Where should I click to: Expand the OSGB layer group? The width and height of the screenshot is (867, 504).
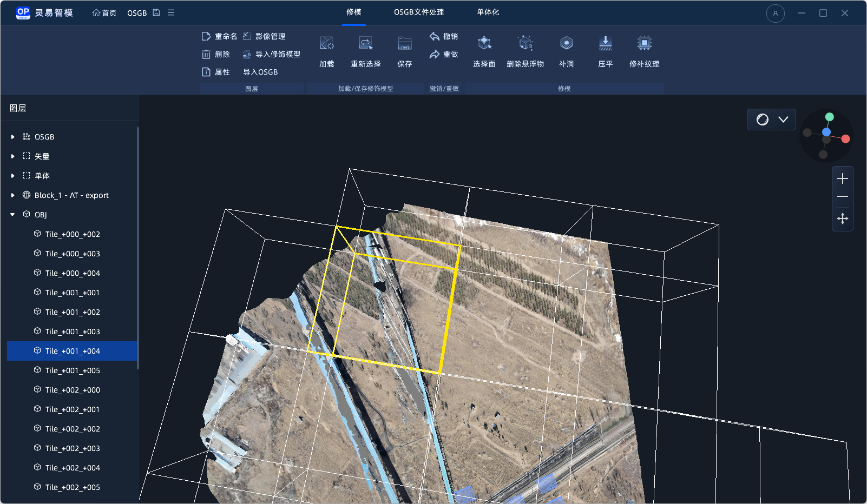point(12,137)
